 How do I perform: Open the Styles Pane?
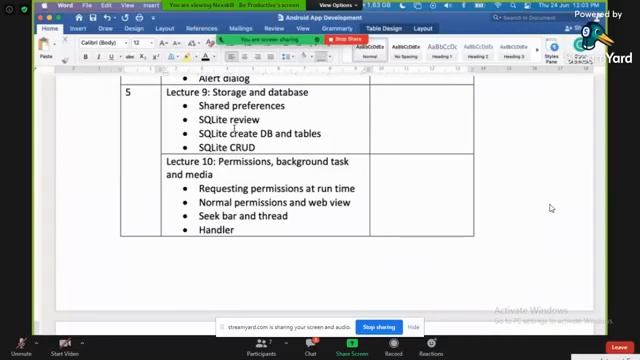pos(551,52)
